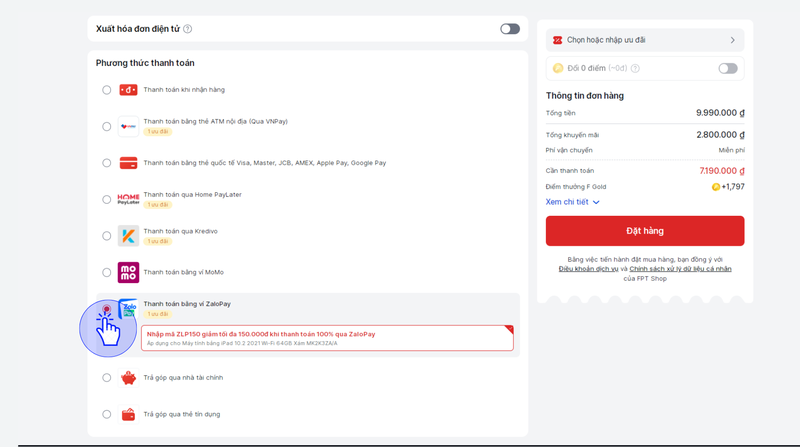Open Chính sách xử lý dữ liệu cá nhân link
The width and height of the screenshot is (800, 447).
680,269
